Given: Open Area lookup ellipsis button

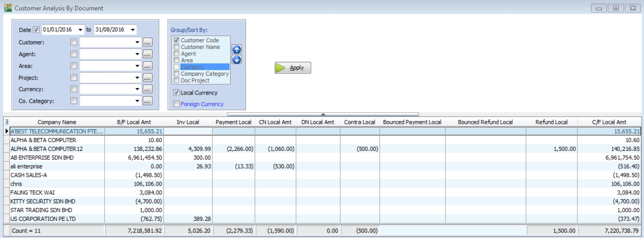Looking at the screenshot, I should pos(148,66).
